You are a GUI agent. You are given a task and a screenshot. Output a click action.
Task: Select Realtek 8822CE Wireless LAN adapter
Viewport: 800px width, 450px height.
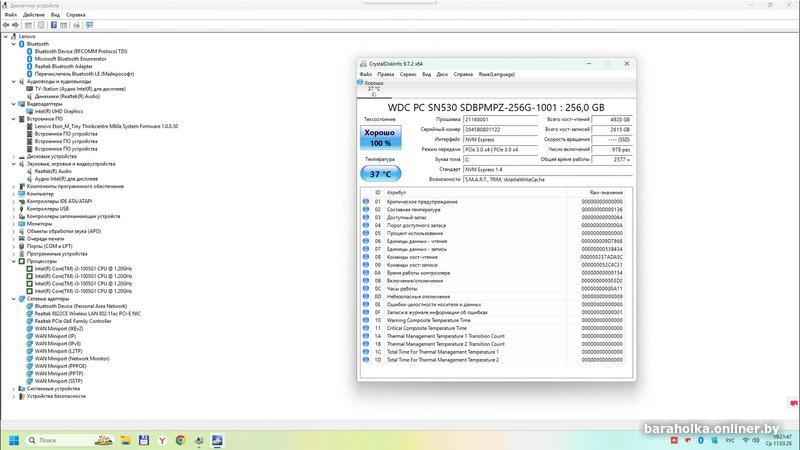87,314
